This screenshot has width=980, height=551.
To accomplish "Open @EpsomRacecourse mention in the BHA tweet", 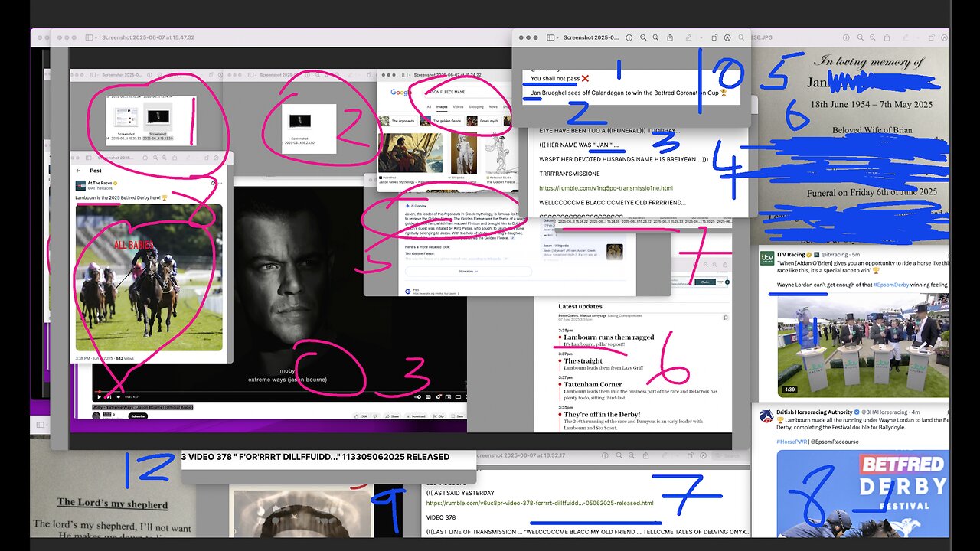I will tap(835, 442).
